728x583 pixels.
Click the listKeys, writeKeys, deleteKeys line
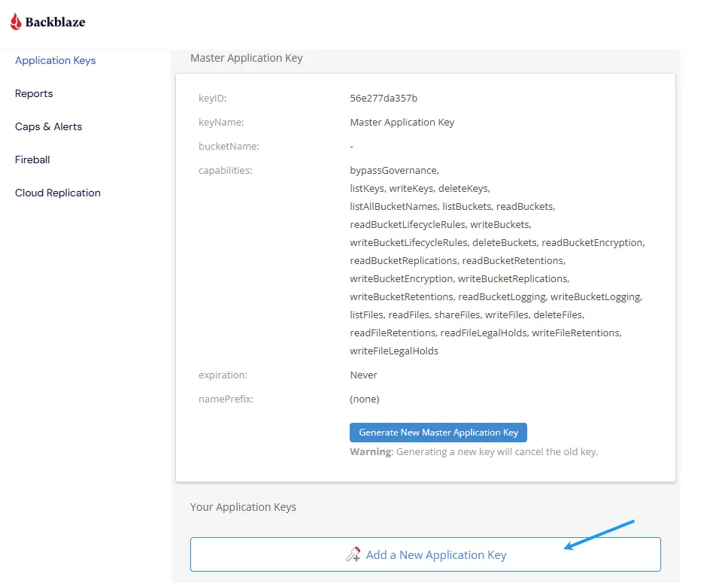[420, 188]
